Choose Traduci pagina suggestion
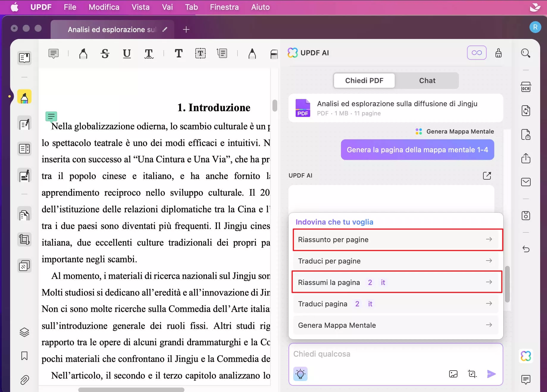This screenshot has height=392, width=547. (396, 304)
